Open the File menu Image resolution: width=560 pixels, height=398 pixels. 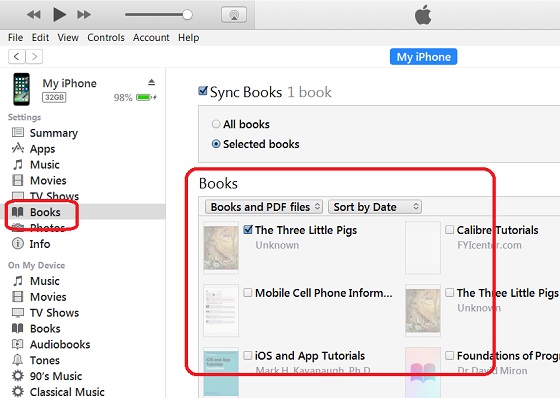15,38
